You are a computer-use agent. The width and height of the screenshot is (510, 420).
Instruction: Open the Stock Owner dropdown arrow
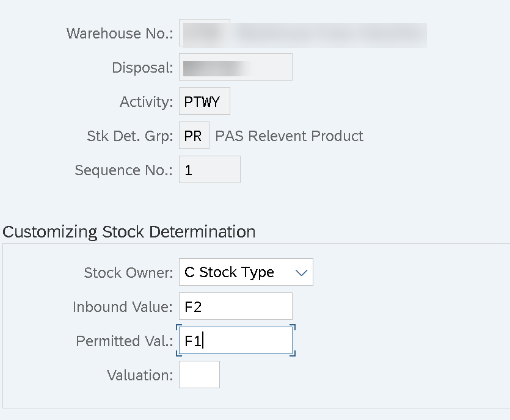[x=301, y=272]
